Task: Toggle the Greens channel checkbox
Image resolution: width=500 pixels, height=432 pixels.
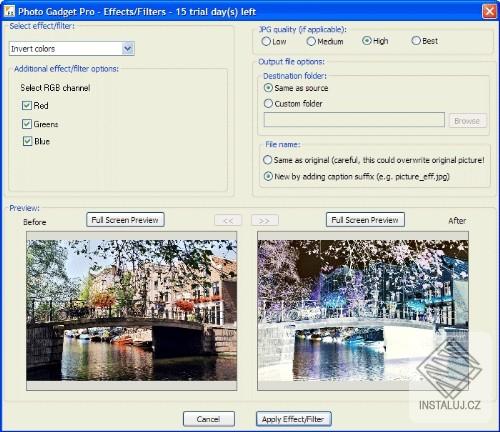Action: pos(27,124)
